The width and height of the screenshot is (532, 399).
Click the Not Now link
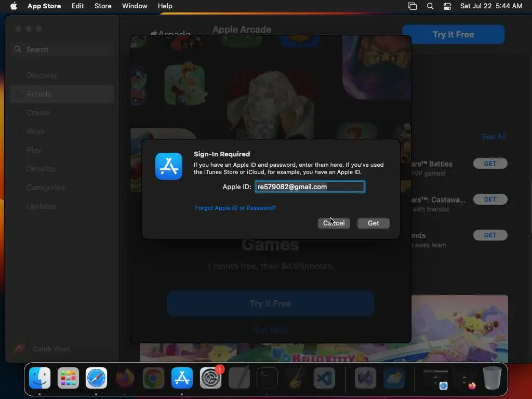tap(270, 329)
